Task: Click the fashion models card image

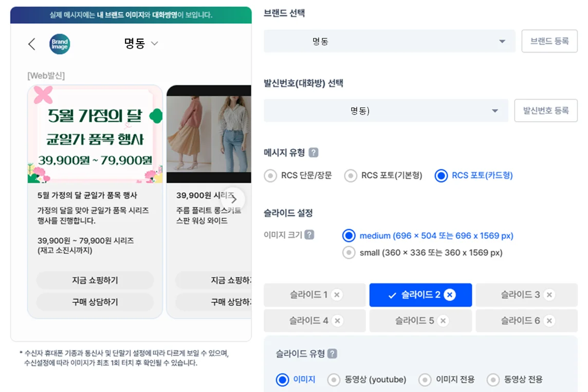Action: point(209,134)
